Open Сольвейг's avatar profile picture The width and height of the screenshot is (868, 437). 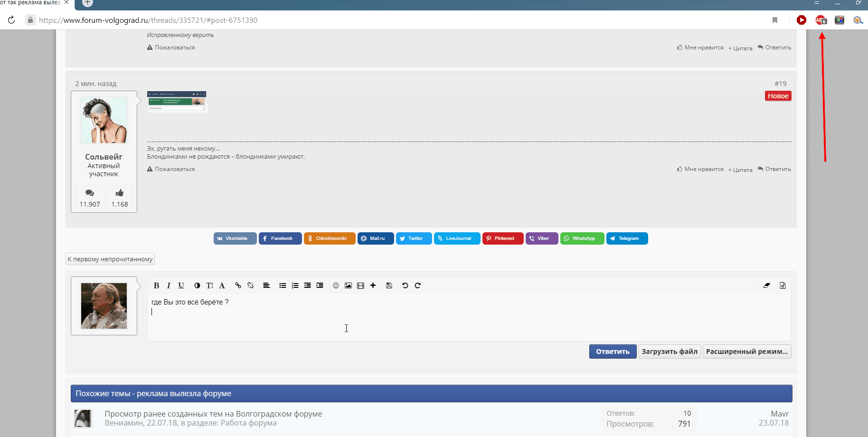(x=104, y=120)
